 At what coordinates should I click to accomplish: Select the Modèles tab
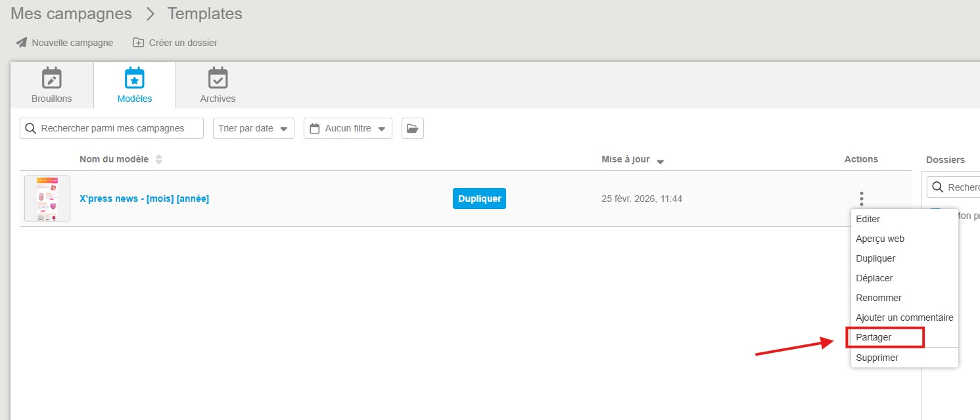135,85
